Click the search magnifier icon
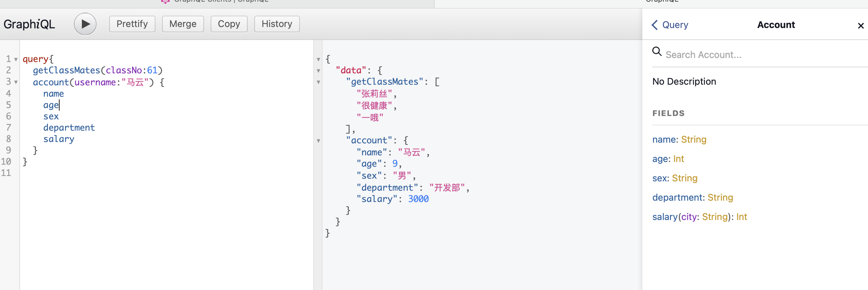The height and width of the screenshot is (290, 868). click(657, 51)
